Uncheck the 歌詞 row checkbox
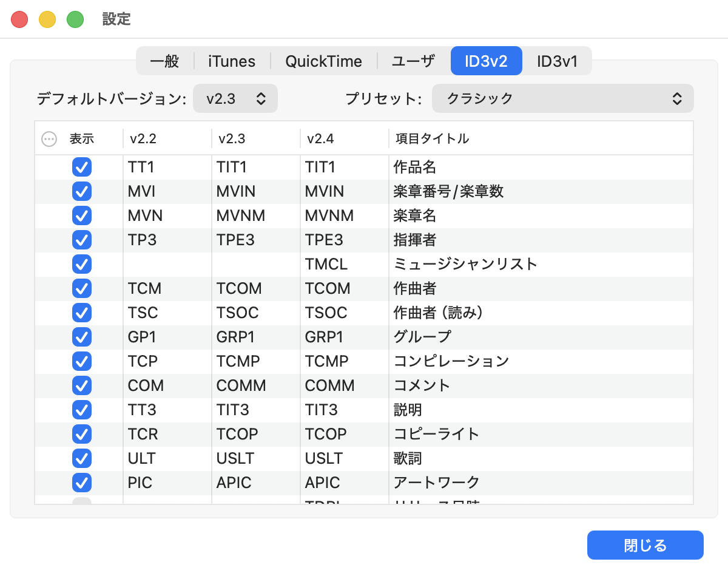 [82, 458]
